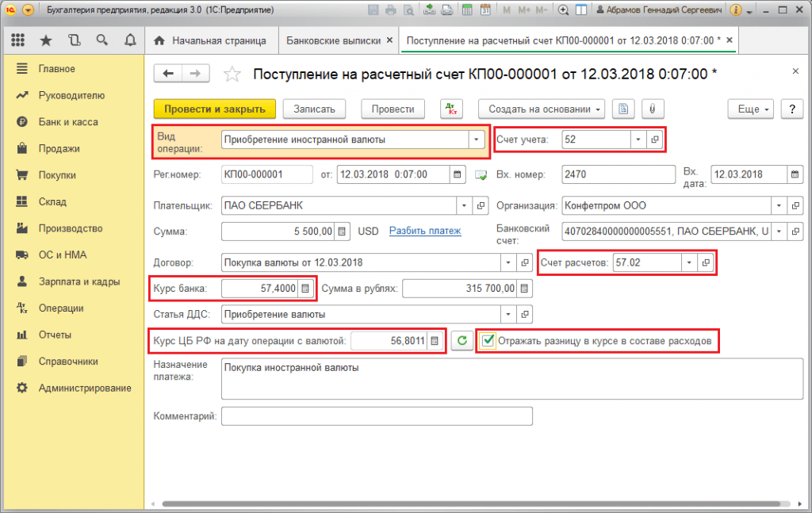Click the search magnifier icon
This screenshot has height=513, width=812.
point(102,40)
